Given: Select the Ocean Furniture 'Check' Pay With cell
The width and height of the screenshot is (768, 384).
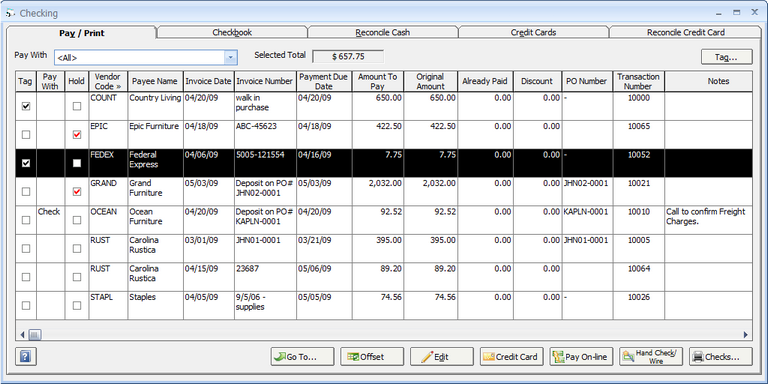Looking at the screenshot, I should coord(50,220).
